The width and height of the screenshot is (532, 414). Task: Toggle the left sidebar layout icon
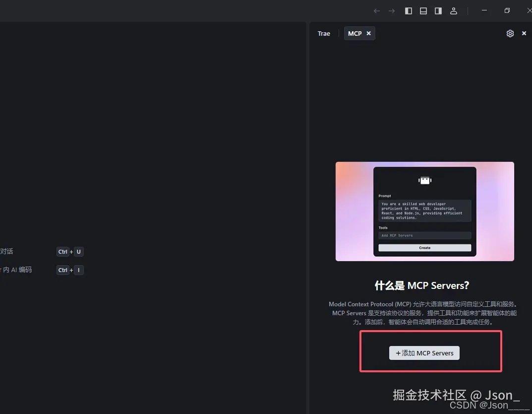pos(409,11)
